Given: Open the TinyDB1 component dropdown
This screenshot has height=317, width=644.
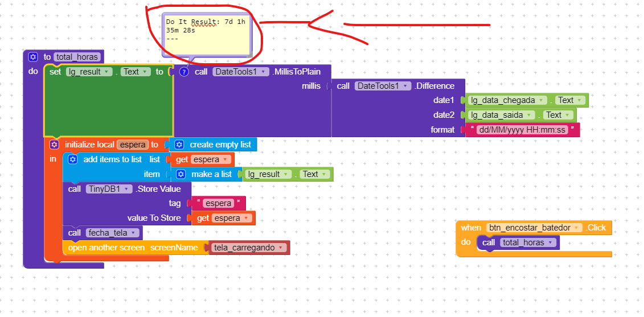Looking at the screenshot, I should [128, 189].
